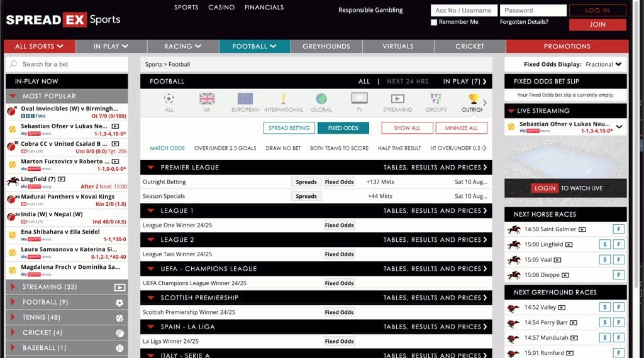Open the Promotions tab

click(567, 46)
